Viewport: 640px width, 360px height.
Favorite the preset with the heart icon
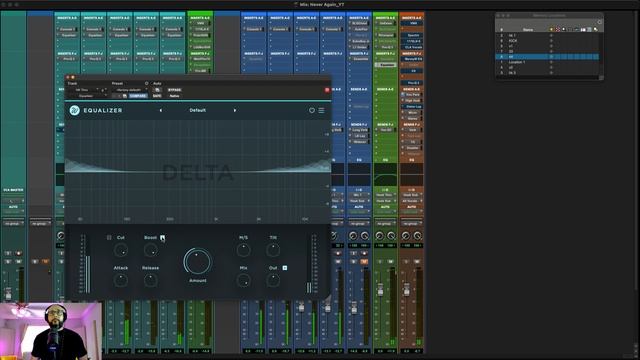point(312,110)
